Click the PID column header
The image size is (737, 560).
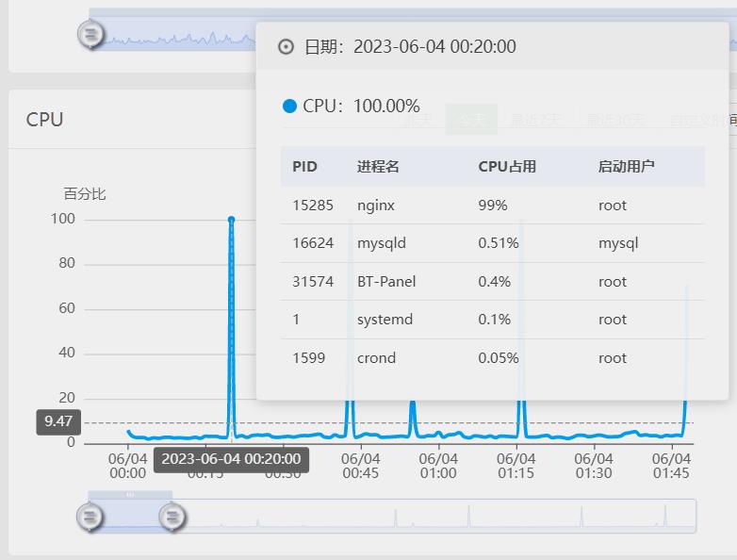coord(304,167)
